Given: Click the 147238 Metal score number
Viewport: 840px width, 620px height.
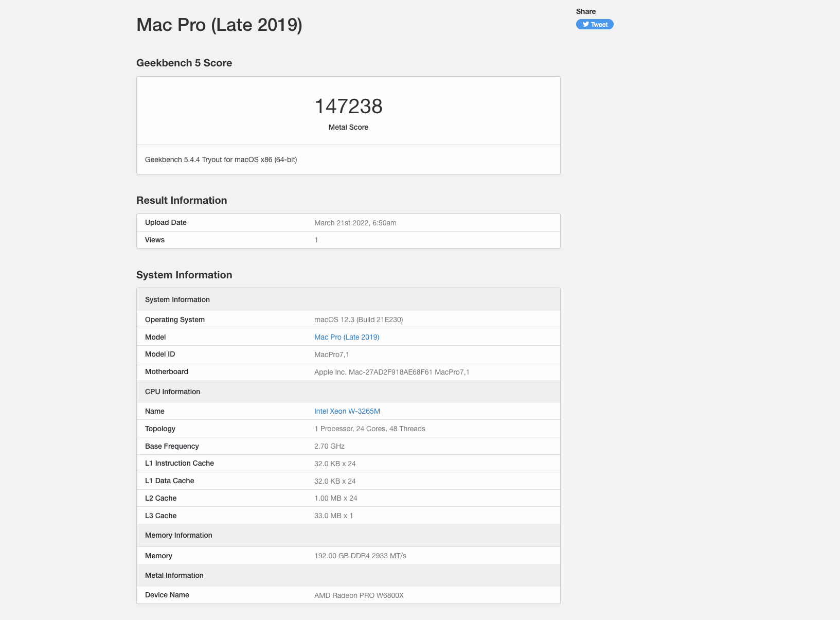Looking at the screenshot, I should (x=348, y=107).
